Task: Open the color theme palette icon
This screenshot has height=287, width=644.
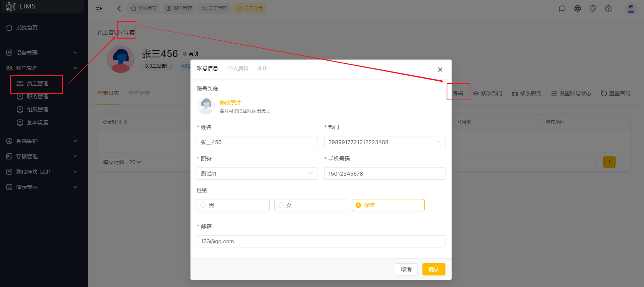Action: (593, 8)
